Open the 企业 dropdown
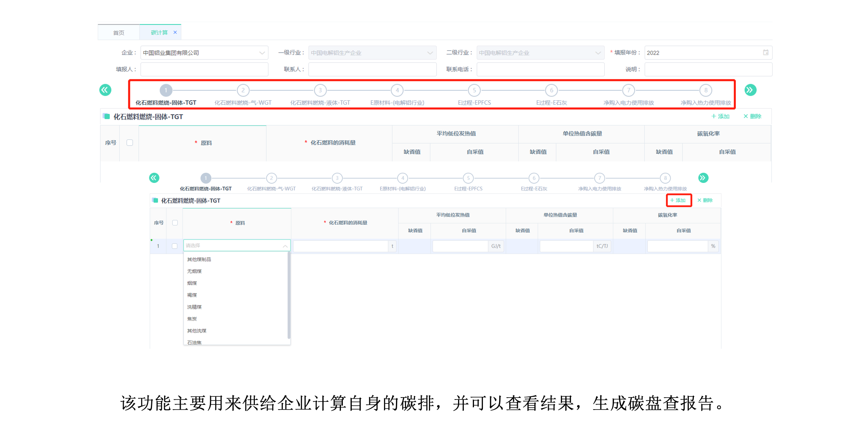The width and height of the screenshot is (868, 434). point(204,53)
